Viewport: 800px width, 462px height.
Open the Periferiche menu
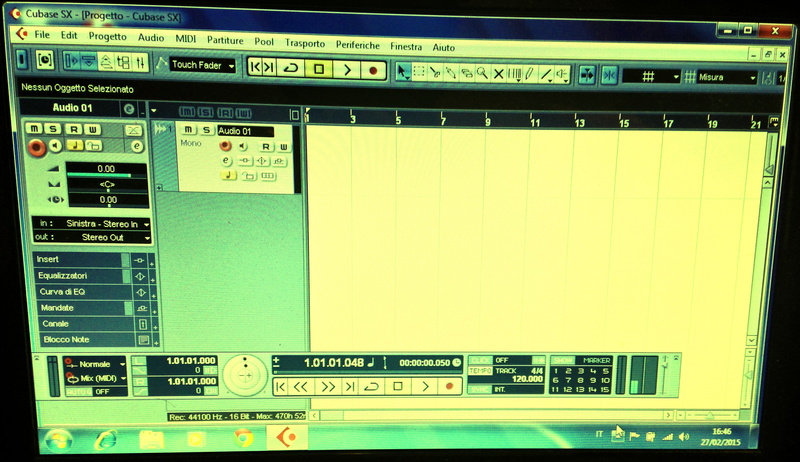point(358,45)
